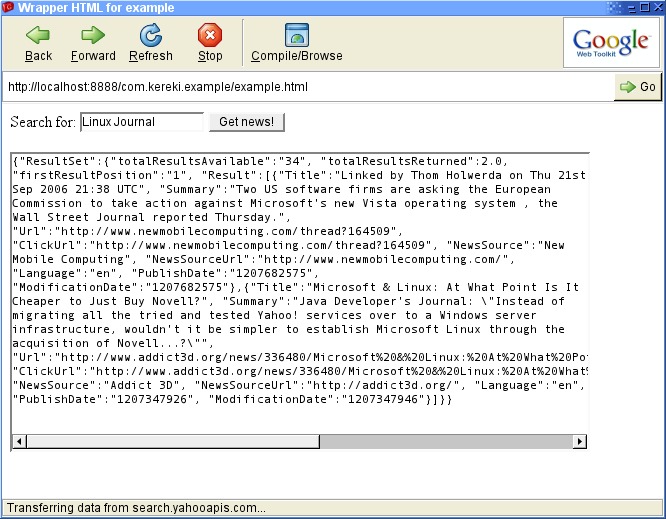Click the horizontal scrollbar left arrow

[x=19, y=441]
